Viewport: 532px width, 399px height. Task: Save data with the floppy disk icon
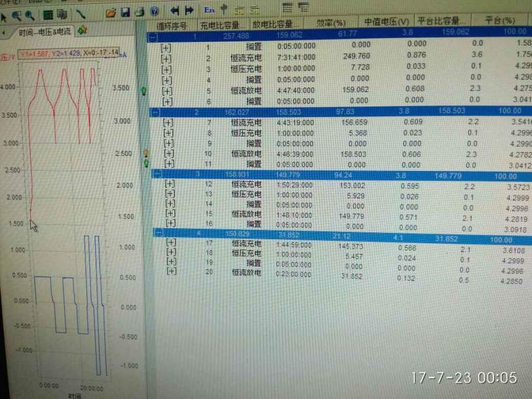click(125, 12)
